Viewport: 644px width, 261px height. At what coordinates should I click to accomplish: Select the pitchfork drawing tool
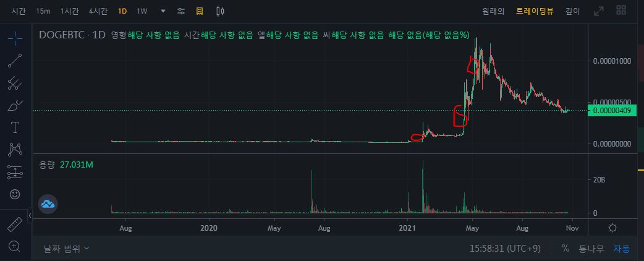click(15, 83)
